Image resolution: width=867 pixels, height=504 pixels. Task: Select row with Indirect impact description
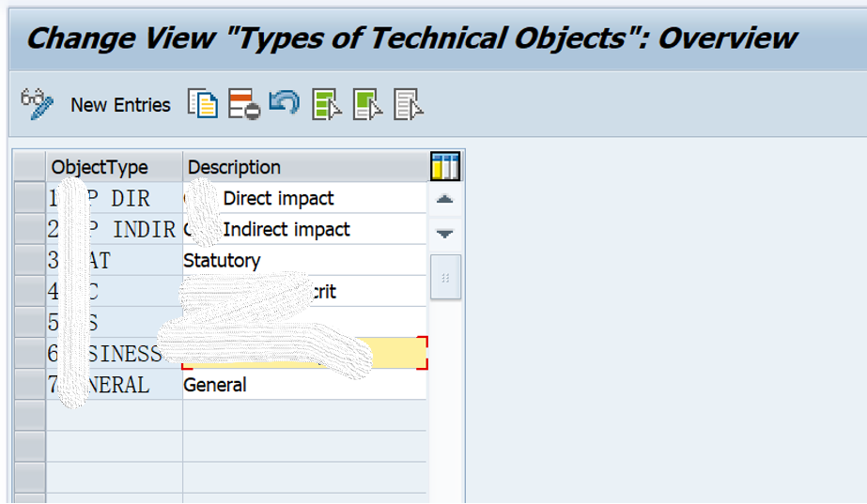coord(29,229)
